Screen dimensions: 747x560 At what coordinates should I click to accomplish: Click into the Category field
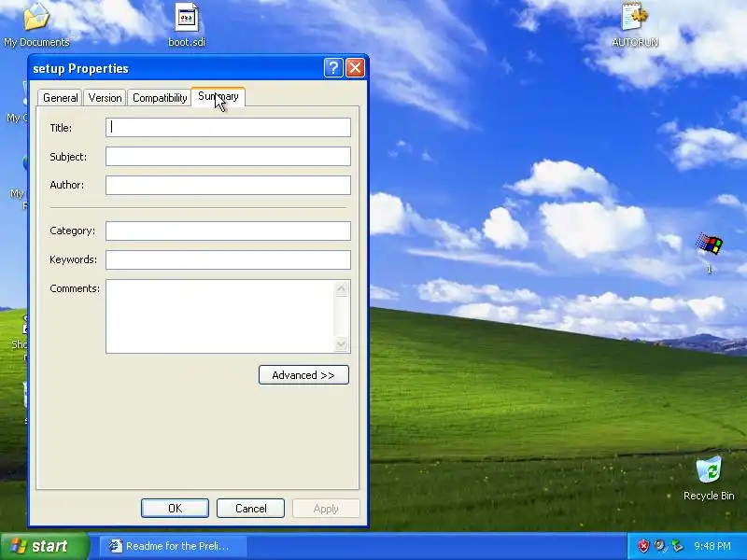[x=228, y=231]
